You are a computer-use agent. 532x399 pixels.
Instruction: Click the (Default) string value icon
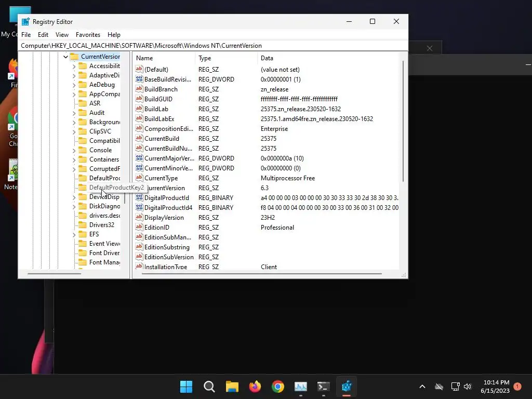coord(139,69)
